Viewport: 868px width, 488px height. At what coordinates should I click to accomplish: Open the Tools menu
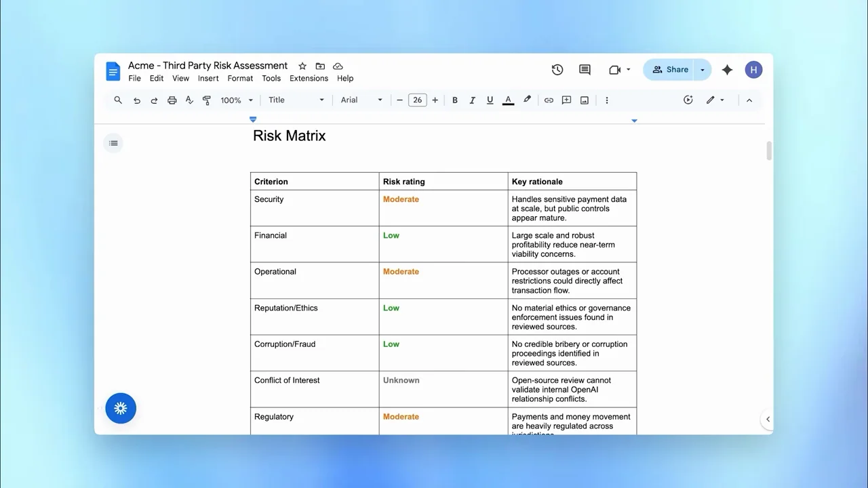pos(271,79)
